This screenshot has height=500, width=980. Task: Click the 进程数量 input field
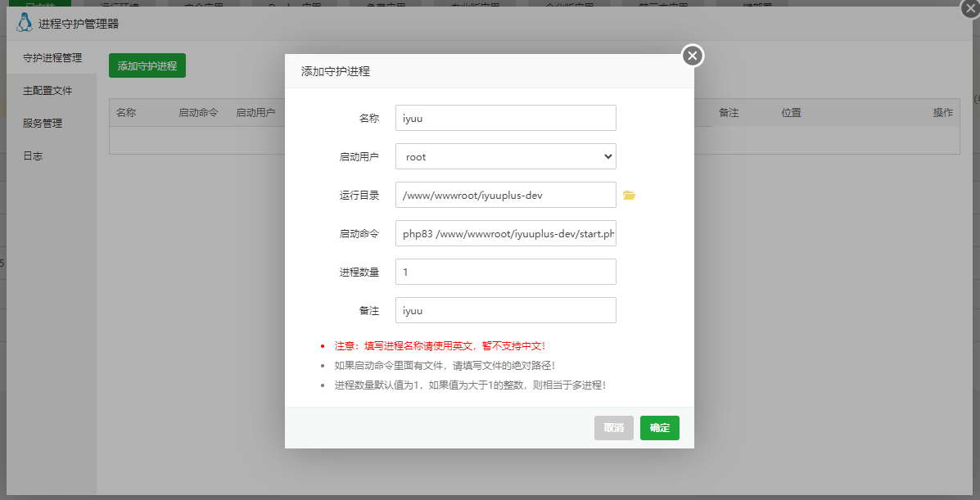coord(506,272)
